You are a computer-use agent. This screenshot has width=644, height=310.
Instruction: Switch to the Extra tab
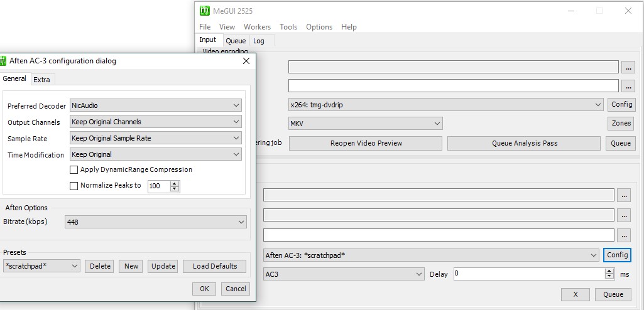tap(42, 80)
